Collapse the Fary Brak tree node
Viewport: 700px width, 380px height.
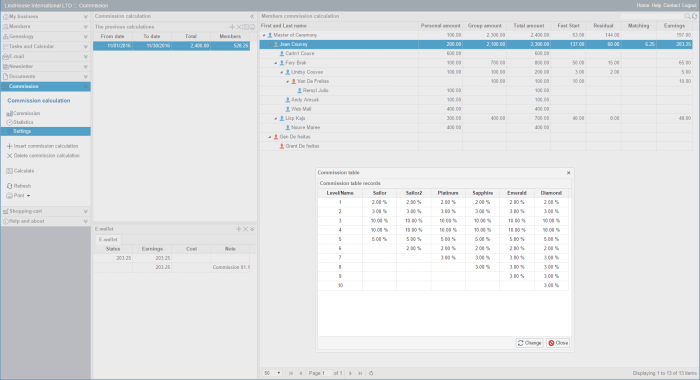pyautogui.click(x=276, y=63)
